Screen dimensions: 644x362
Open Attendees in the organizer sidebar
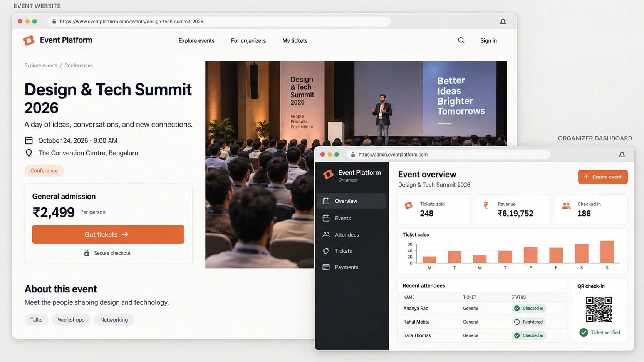352,235
